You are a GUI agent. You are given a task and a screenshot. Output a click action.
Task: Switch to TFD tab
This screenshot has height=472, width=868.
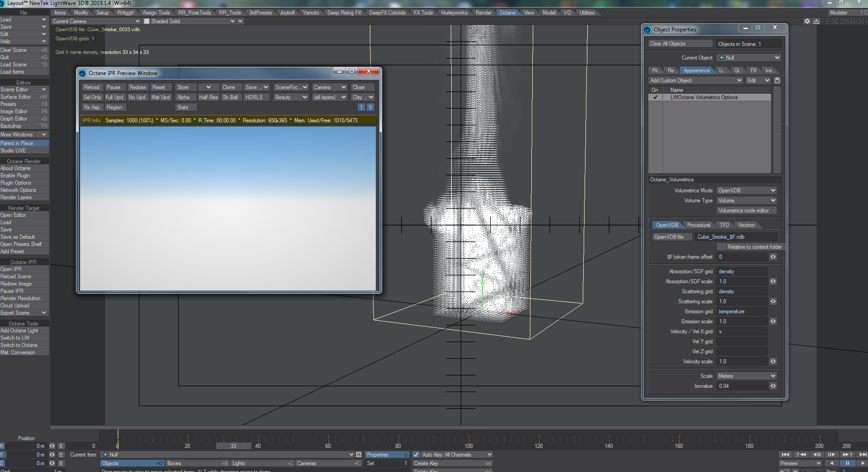pos(724,225)
